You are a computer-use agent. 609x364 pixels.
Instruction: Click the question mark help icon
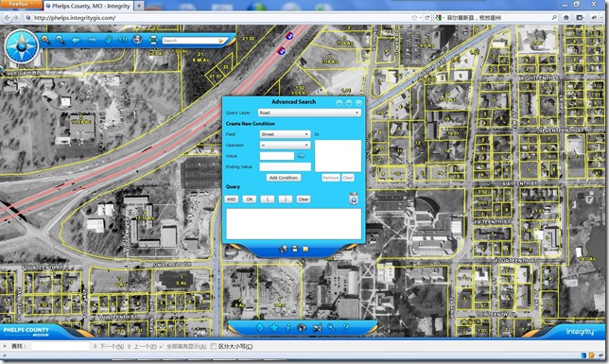[x=345, y=327]
